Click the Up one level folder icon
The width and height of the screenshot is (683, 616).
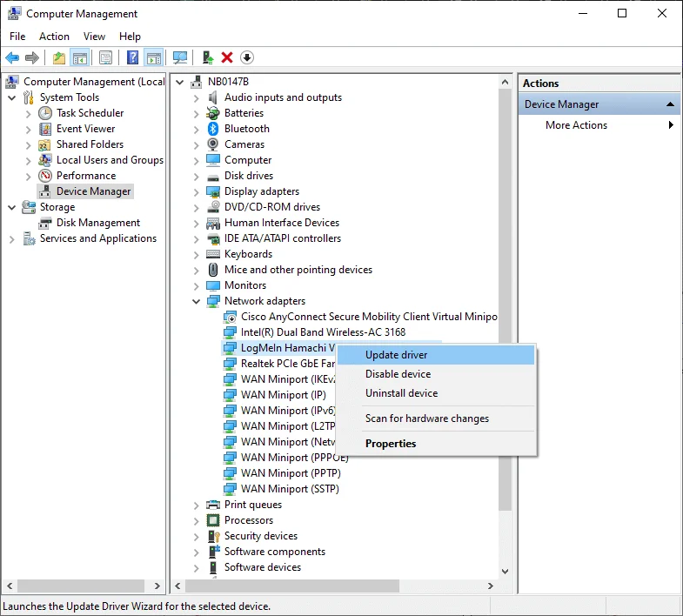pyautogui.click(x=59, y=57)
